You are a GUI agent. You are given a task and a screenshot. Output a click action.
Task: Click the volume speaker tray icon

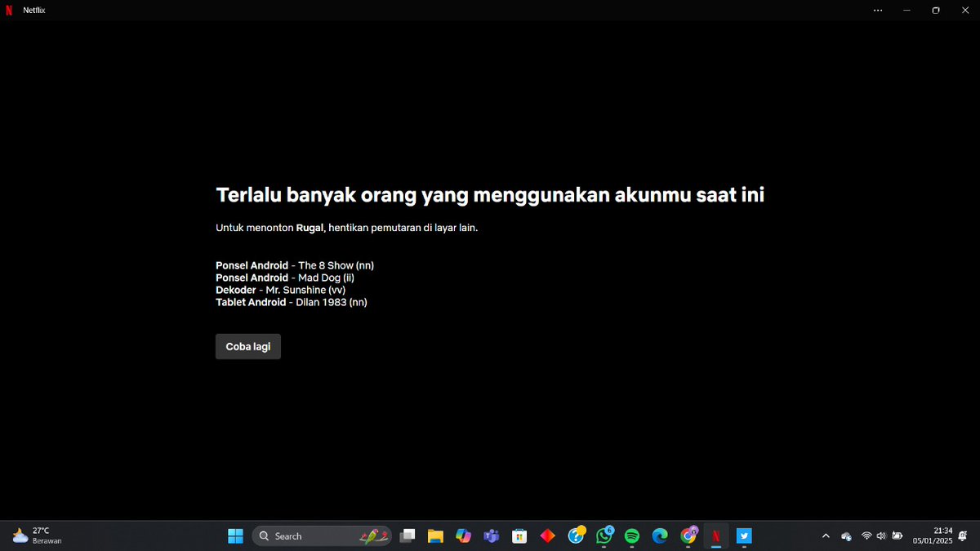tap(881, 536)
